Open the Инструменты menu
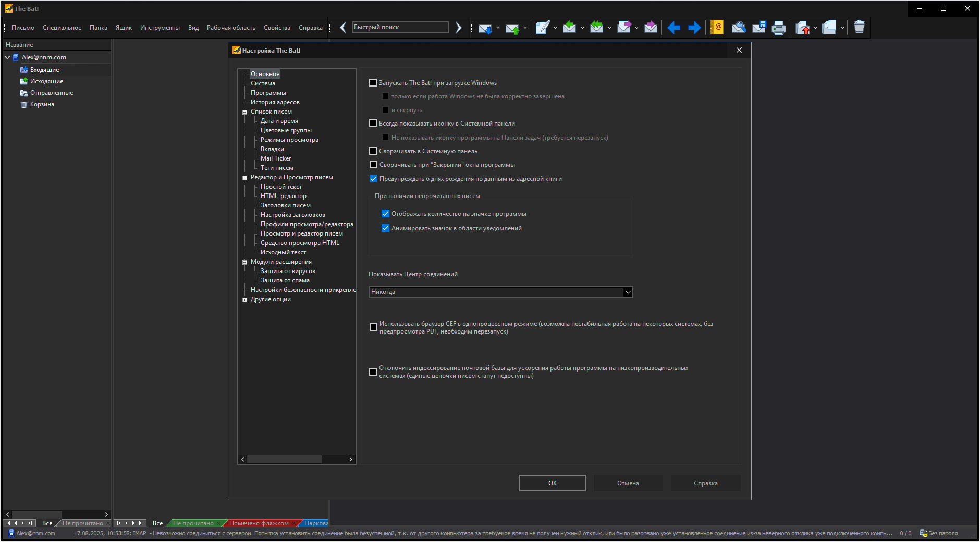This screenshot has width=980, height=542. 160,28
